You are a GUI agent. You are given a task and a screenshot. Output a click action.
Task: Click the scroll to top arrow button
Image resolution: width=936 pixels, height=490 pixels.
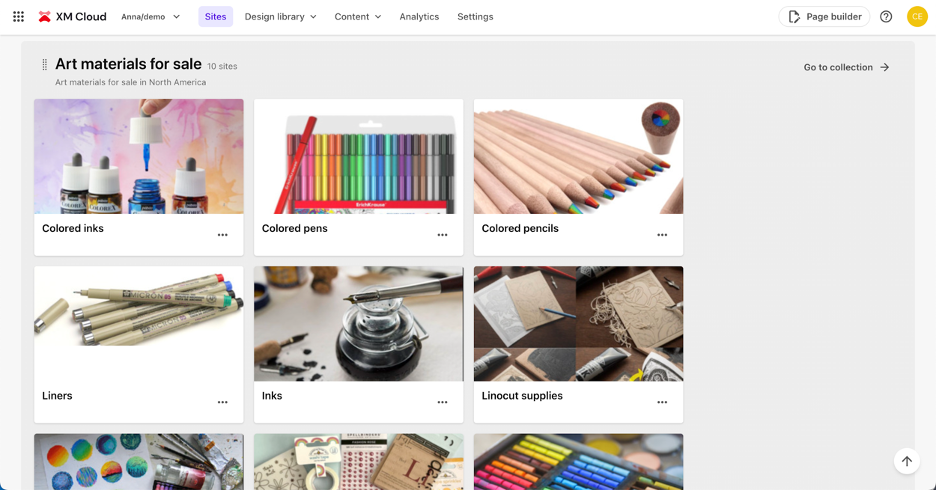click(907, 461)
